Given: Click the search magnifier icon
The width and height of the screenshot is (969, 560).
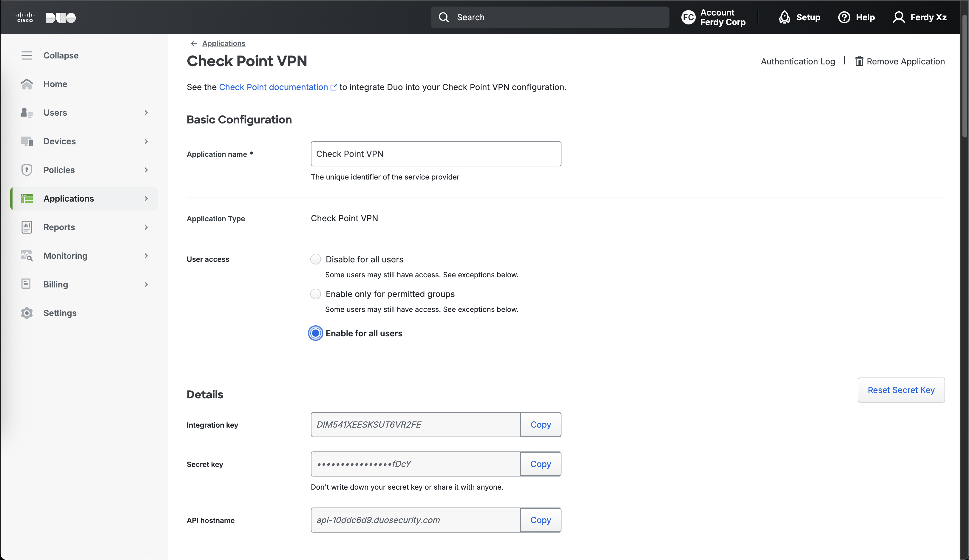Looking at the screenshot, I should [x=444, y=17].
